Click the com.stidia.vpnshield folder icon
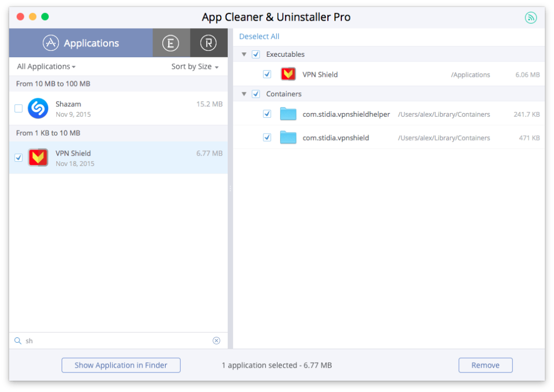The height and width of the screenshot is (392, 554). coord(288,137)
